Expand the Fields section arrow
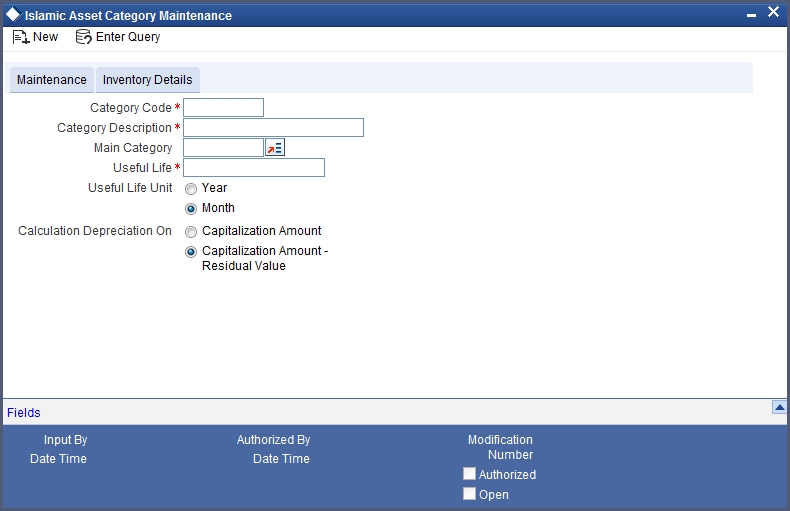Image resolution: width=790 pixels, height=511 pixels. coord(779,407)
